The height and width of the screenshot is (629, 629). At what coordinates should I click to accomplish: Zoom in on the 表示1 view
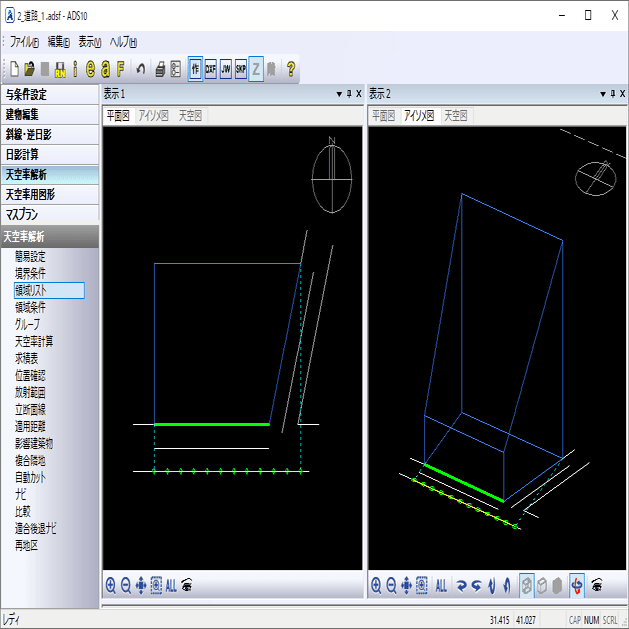coord(111,586)
